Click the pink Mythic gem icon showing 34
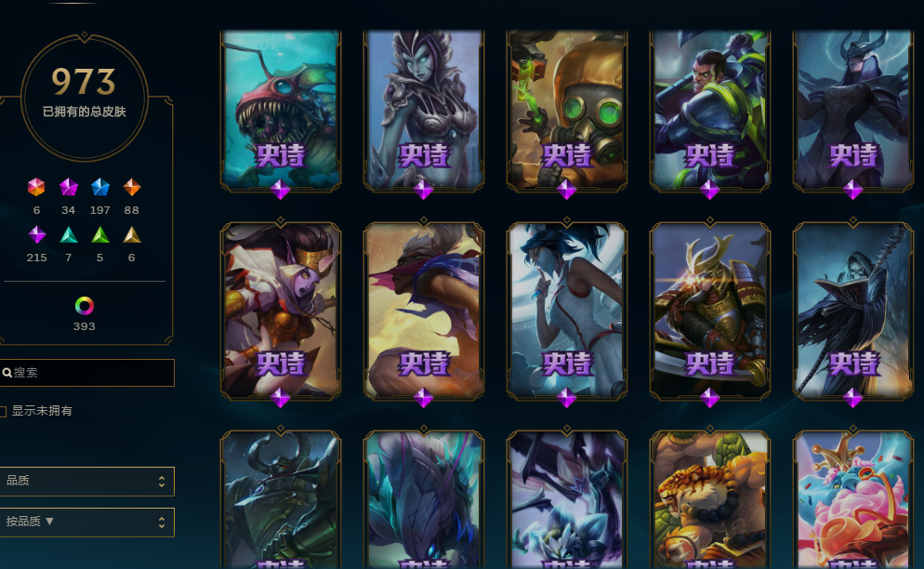This screenshot has width=924, height=569. tap(69, 188)
